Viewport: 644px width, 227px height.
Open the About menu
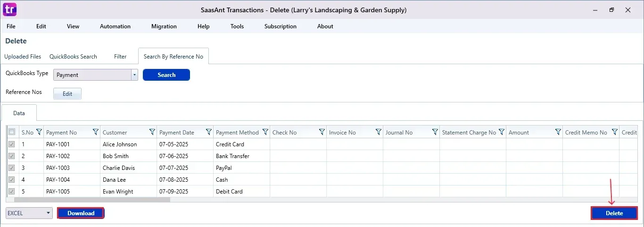point(325,26)
